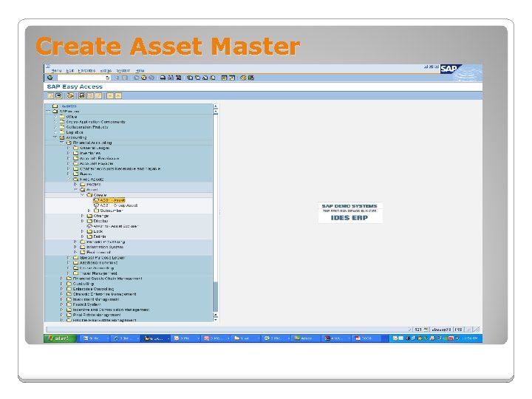Image resolution: width=532 pixels, height=399 pixels.
Task: Expand the Controlling folder arrow
Action: (62, 284)
